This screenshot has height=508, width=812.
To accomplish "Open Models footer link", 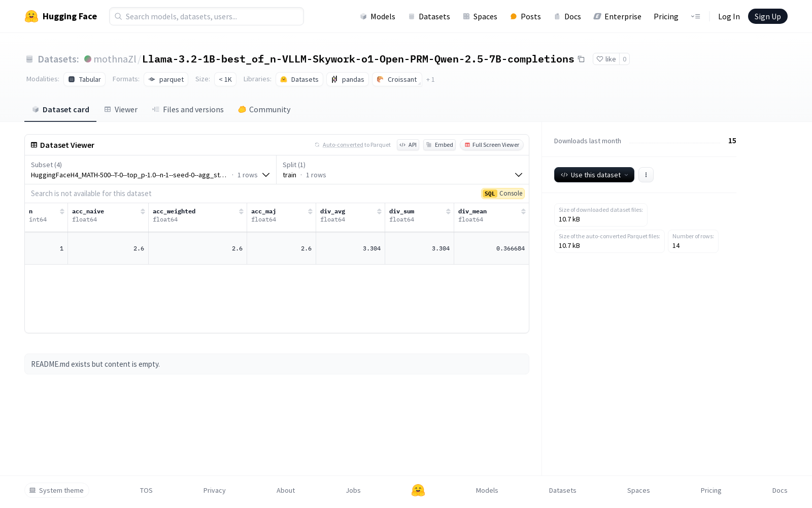I will (x=487, y=490).
